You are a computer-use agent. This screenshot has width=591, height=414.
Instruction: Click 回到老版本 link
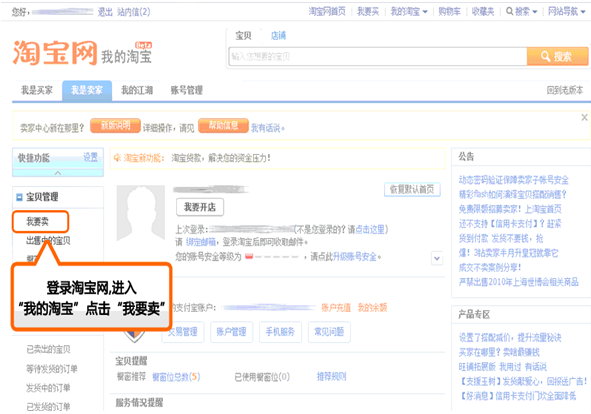click(x=565, y=90)
